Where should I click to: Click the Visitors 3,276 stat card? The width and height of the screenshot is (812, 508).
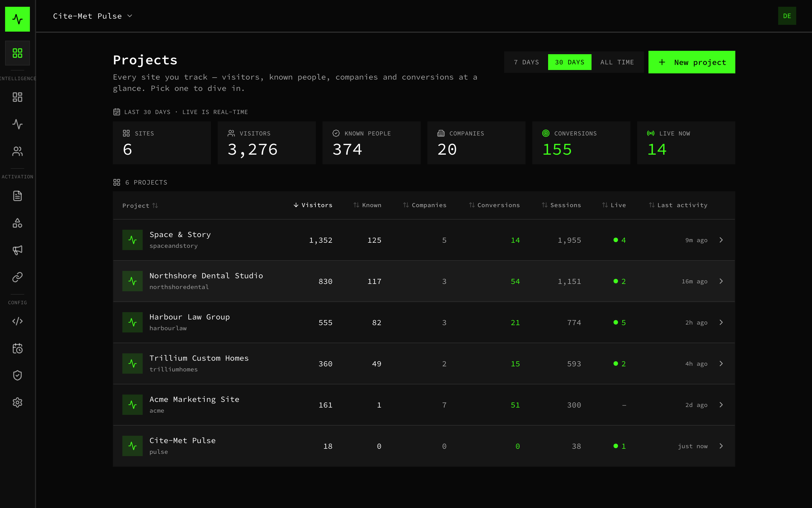(x=266, y=143)
